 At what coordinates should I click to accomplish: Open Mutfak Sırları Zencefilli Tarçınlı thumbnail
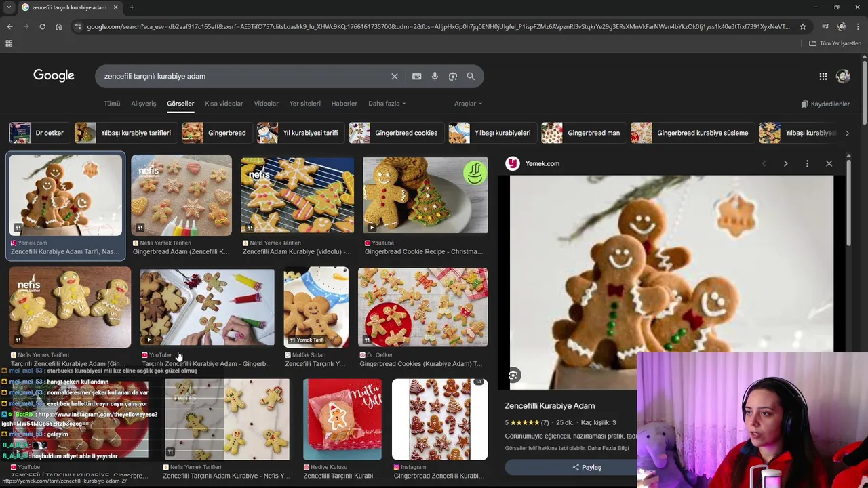pyautogui.click(x=316, y=307)
